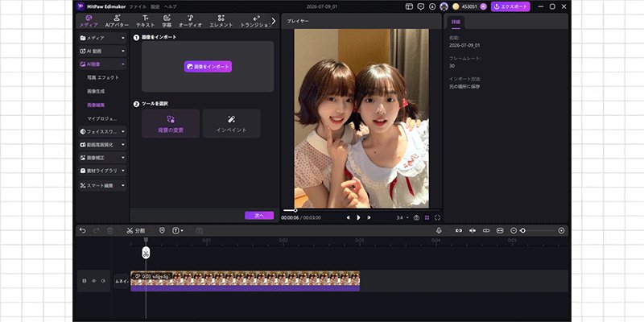Click the shield marker icon in timeline toolbar
Viewport: 644px width, 322px height.
[162, 231]
